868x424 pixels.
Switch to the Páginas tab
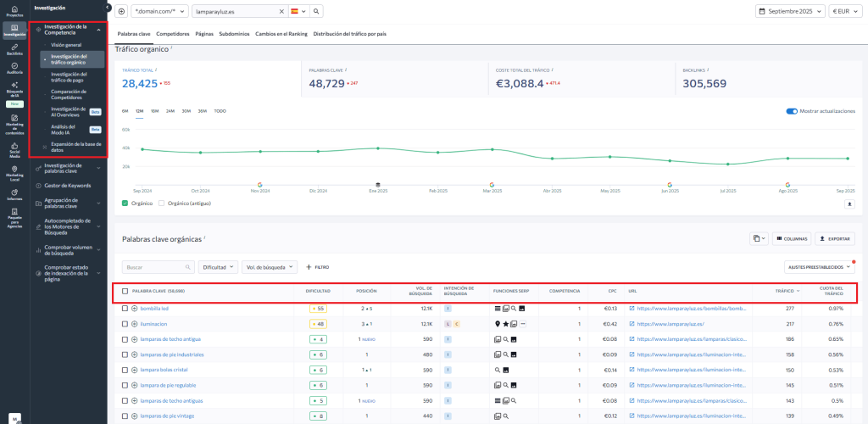point(204,34)
